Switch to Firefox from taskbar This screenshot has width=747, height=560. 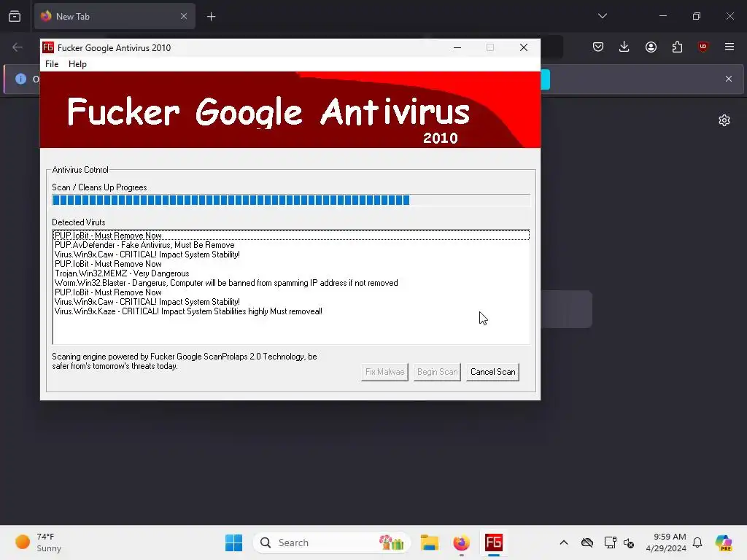click(x=461, y=542)
